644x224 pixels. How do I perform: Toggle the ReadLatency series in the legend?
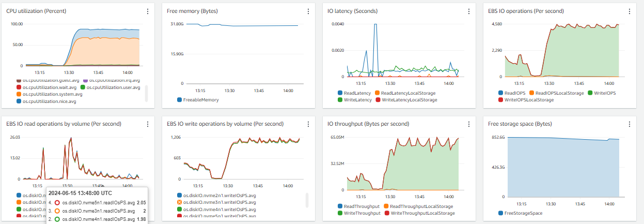click(x=357, y=93)
